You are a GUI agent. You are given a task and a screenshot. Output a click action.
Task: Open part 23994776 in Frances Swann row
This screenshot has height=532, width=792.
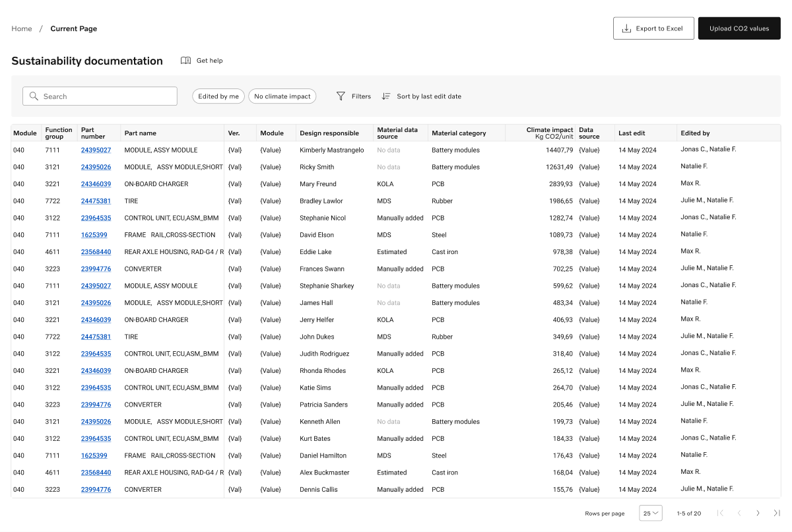(x=96, y=269)
